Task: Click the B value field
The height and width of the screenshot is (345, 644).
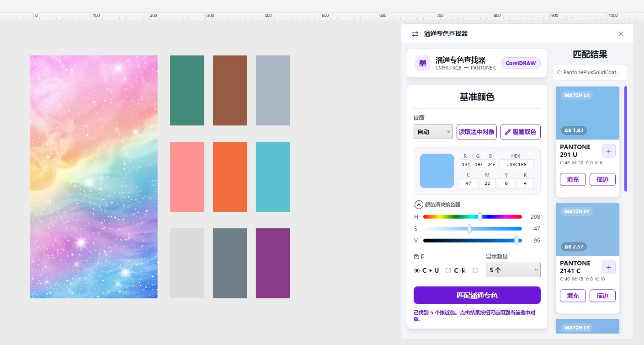Action: click(490, 164)
